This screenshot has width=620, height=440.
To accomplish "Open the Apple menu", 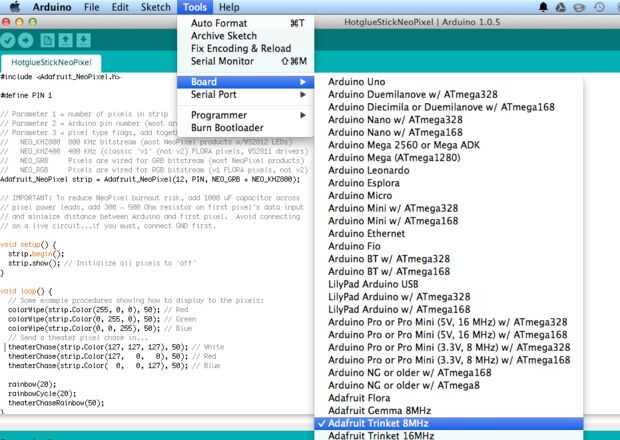I will coord(15,7).
